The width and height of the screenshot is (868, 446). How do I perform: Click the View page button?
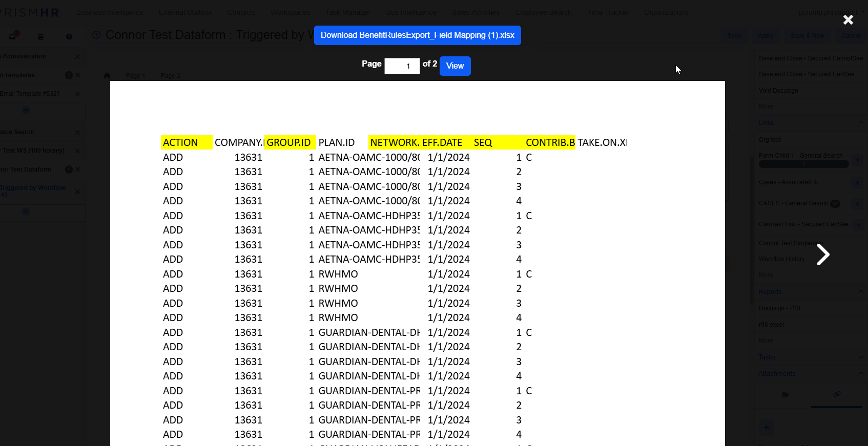coord(455,66)
